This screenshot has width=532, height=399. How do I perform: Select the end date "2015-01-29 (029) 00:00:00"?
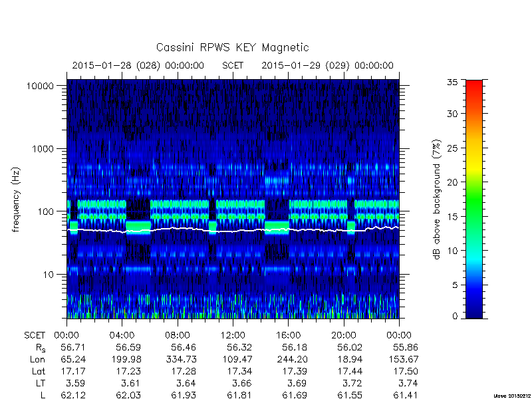click(x=327, y=65)
